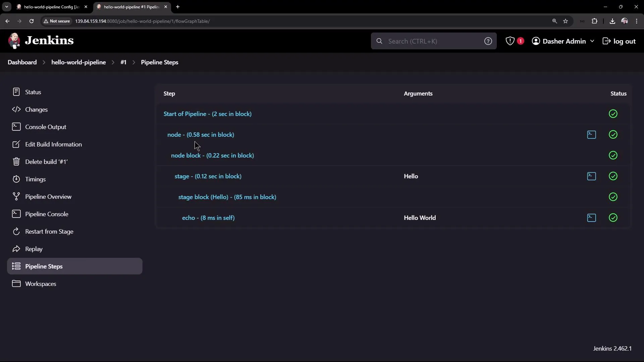Open the Dasher Admin account dropdown

click(x=563, y=41)
